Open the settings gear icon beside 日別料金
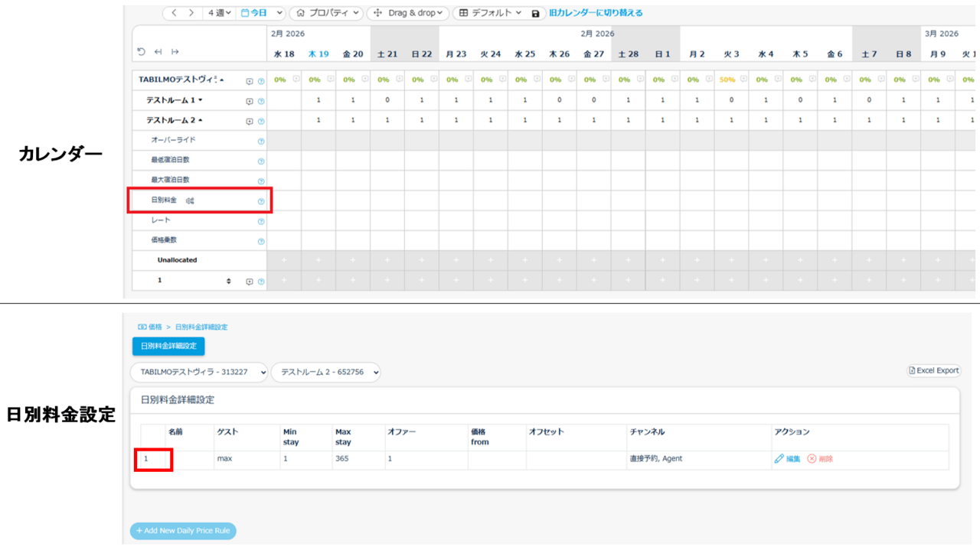The image size is (980, 550). 190,201
